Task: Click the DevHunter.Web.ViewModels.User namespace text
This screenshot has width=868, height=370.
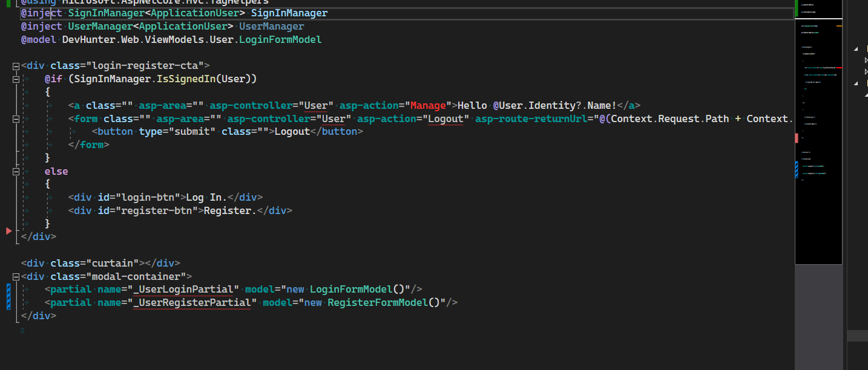Action: click(x=148, y=40)
